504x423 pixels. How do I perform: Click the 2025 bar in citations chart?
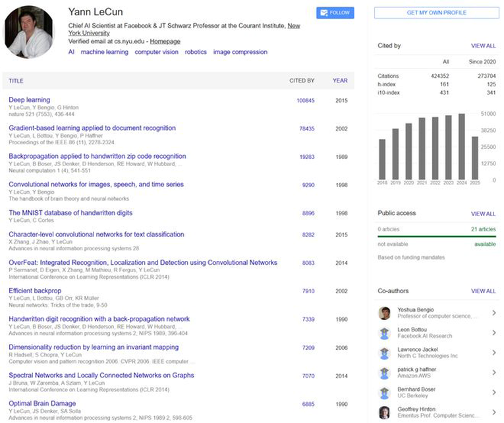click(x=475, y=158)
